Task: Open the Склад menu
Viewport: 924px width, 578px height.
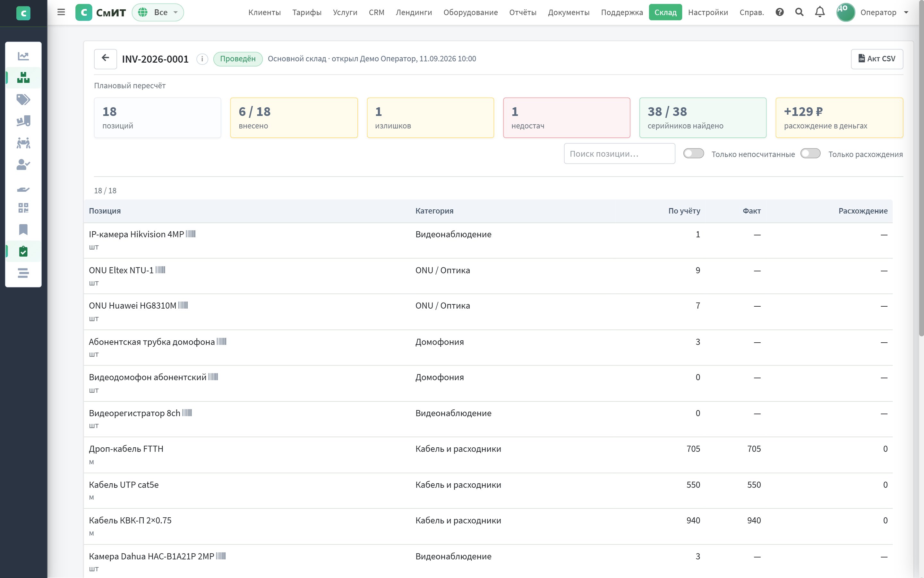Action: coord(665,12)
